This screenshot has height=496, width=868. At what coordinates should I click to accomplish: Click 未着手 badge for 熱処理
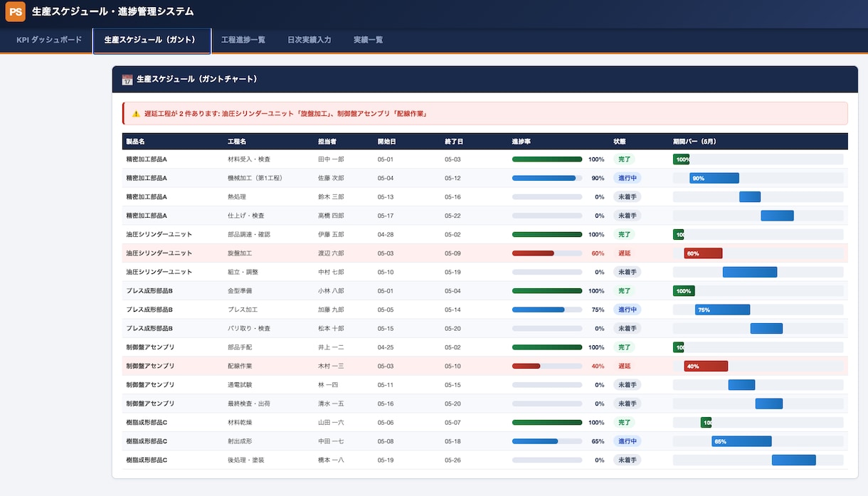627,197
